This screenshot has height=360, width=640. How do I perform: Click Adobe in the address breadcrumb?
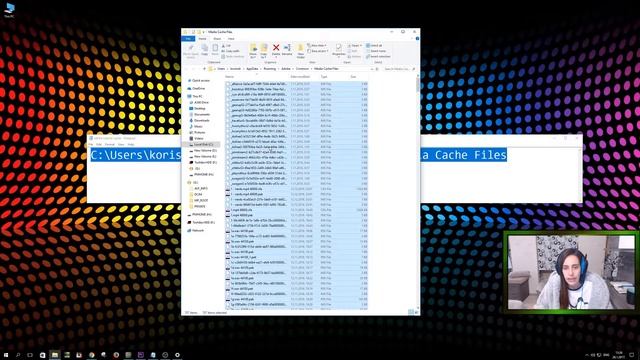286,69
